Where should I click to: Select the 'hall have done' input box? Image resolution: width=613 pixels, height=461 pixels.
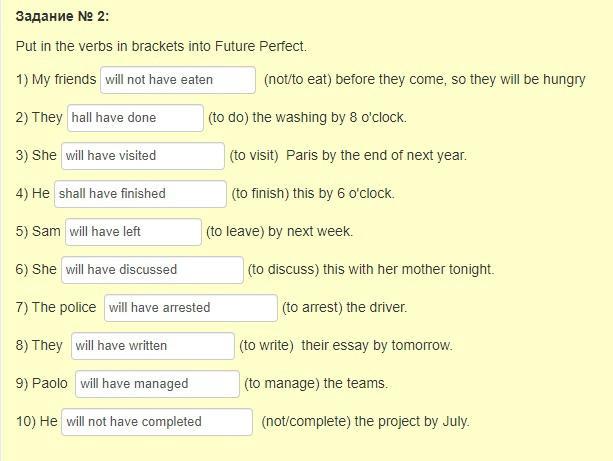[135, 118]
